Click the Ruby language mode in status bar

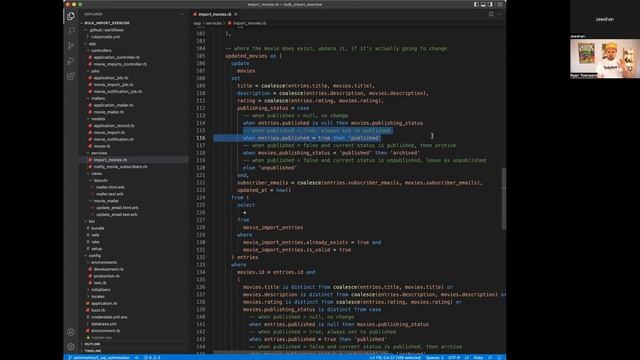coord(478,358)
